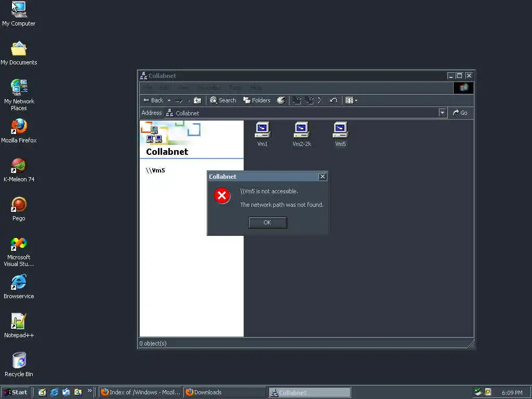Click the Move To toolbar icon

[x=297, y=100]
